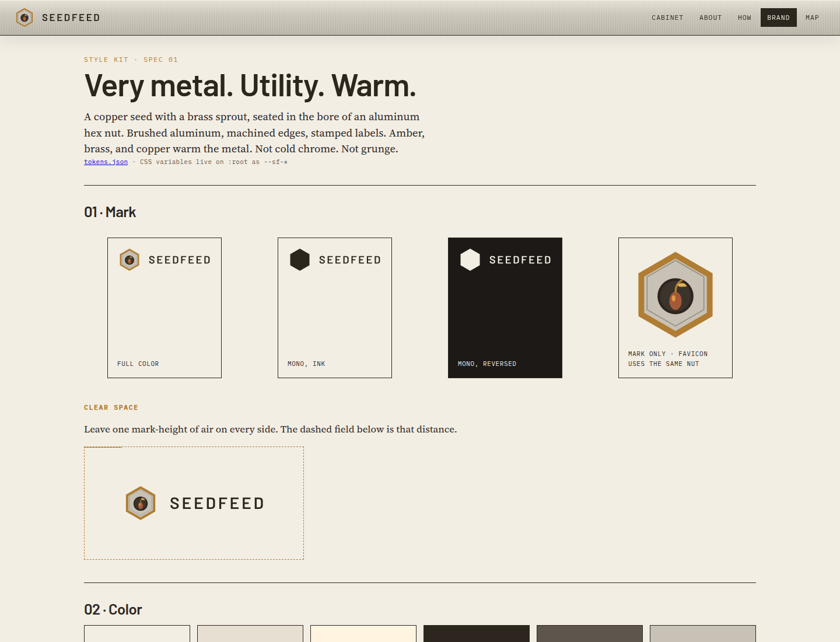Click the SEEDFEED wordmark inside the dashed box
This screenshot has height=642, width=840.
coord(217,503)
